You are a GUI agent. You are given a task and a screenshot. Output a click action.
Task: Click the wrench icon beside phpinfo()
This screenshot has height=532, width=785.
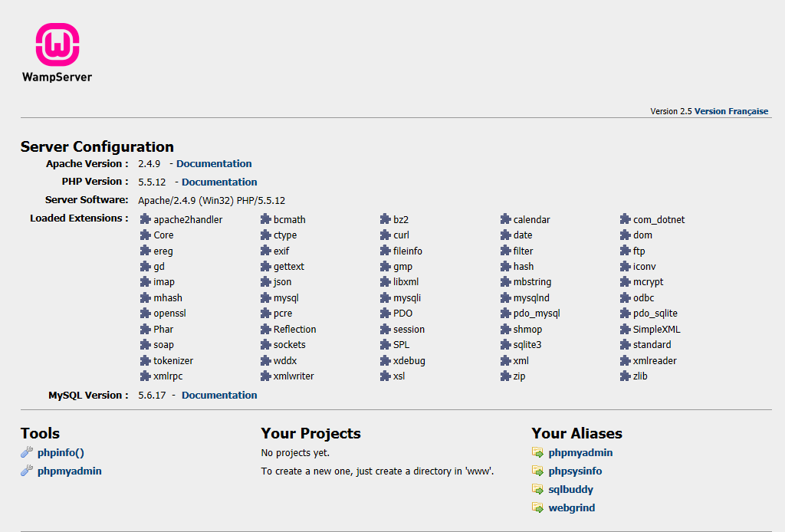(x=27, y=452)
